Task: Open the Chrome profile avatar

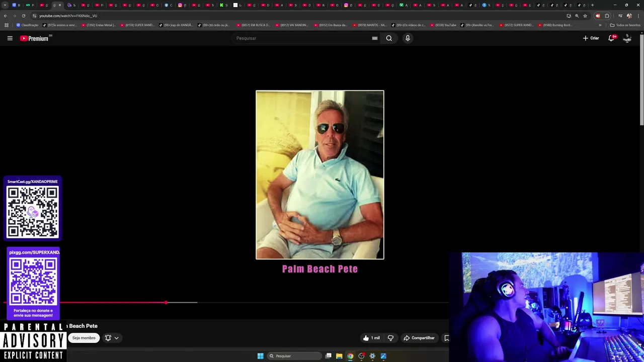Action: point(629,16)
